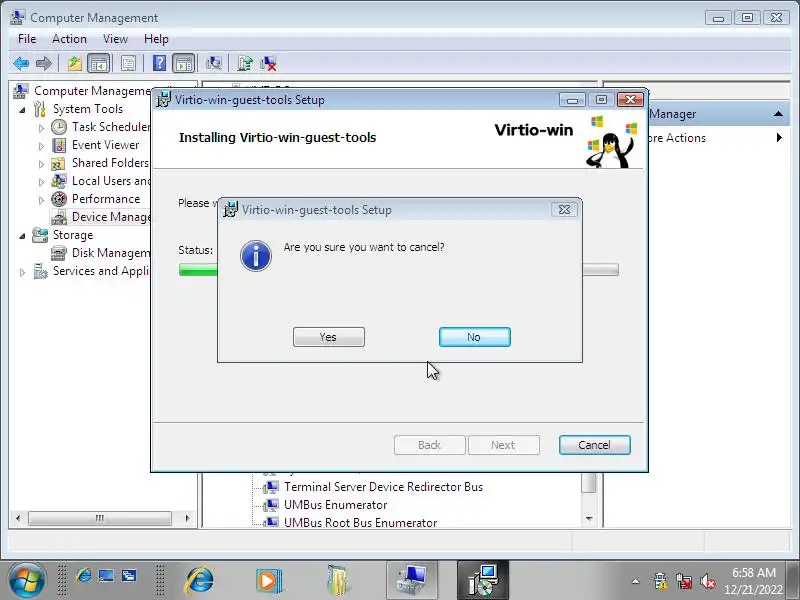Click the console tree horizontal scrollbar thumb

99,518
